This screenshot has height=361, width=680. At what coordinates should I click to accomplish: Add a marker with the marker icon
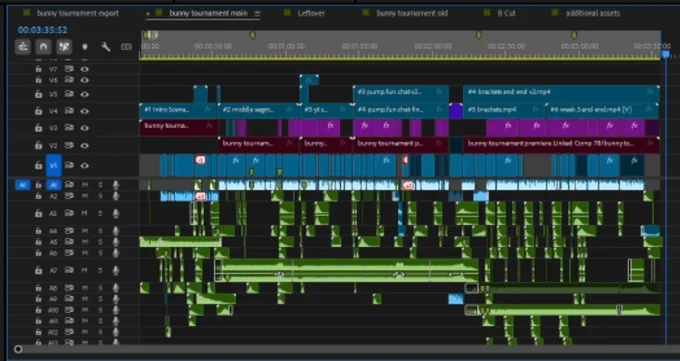tap(85, 46)
